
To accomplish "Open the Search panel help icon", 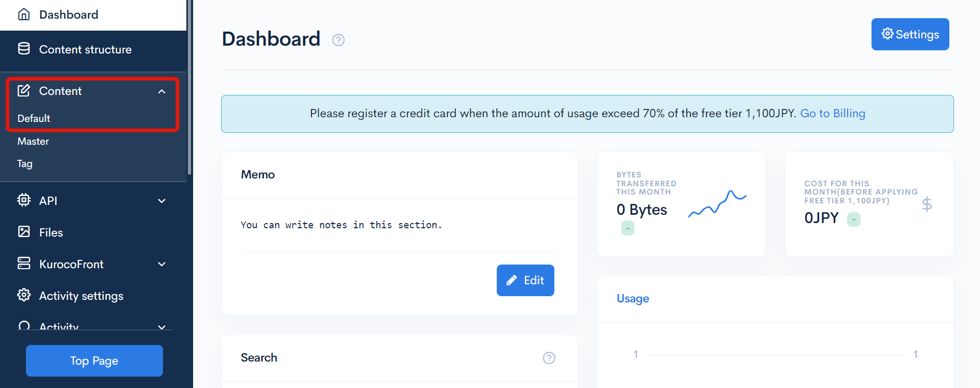I will tap(549, 358).
